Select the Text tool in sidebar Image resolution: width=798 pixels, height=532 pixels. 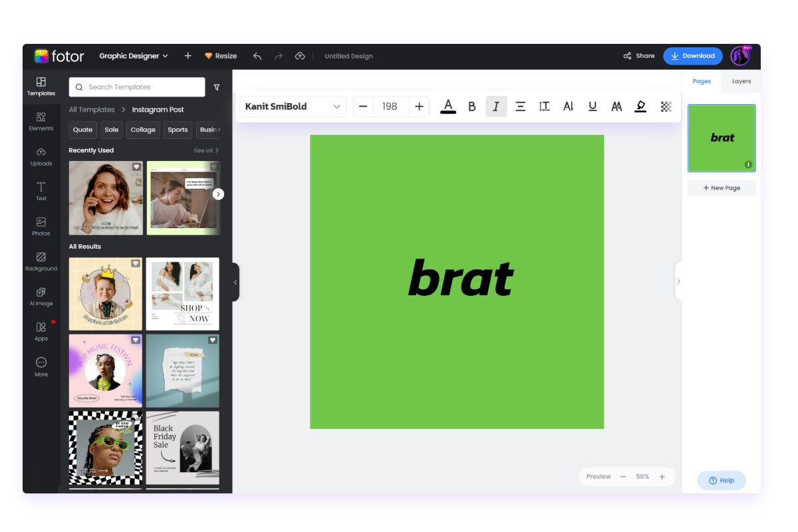tap(41, 190)
